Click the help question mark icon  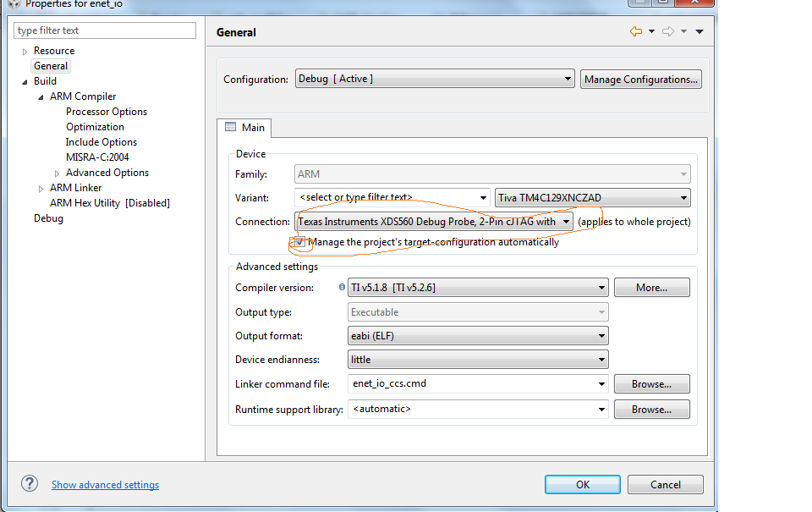click(30, 483)
